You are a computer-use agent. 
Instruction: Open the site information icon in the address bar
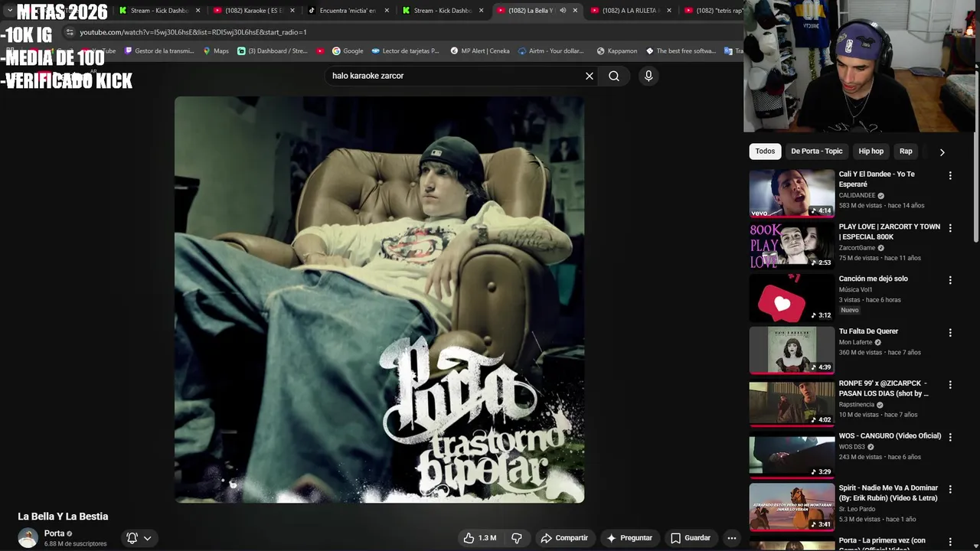70,32
